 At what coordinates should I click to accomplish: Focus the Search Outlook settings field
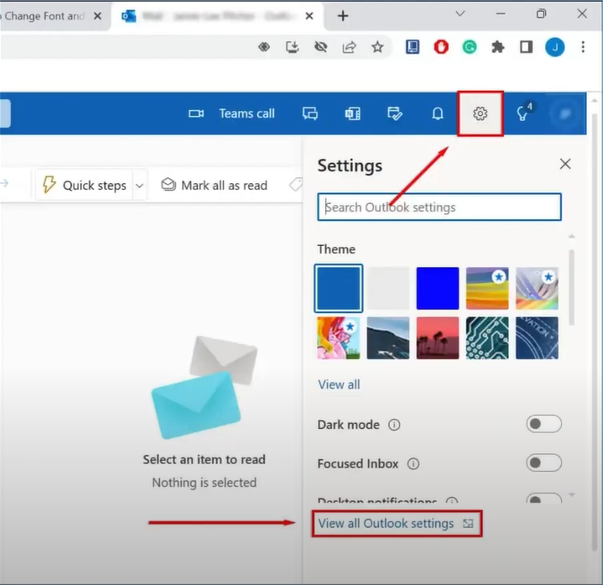439,207
